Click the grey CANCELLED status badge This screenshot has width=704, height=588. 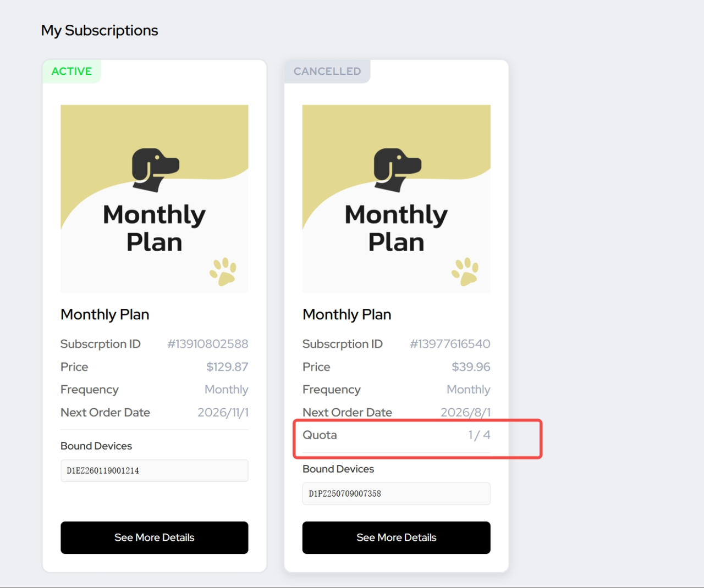[327, 71]
